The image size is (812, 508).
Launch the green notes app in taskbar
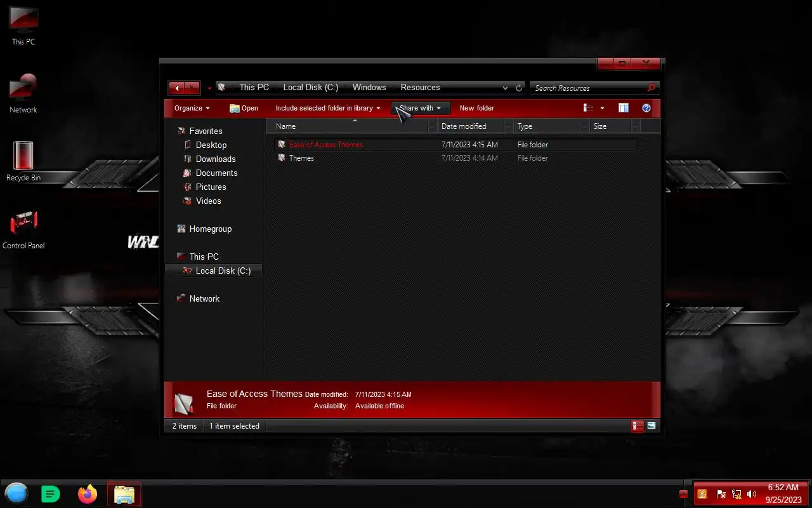tap(51, 493)
